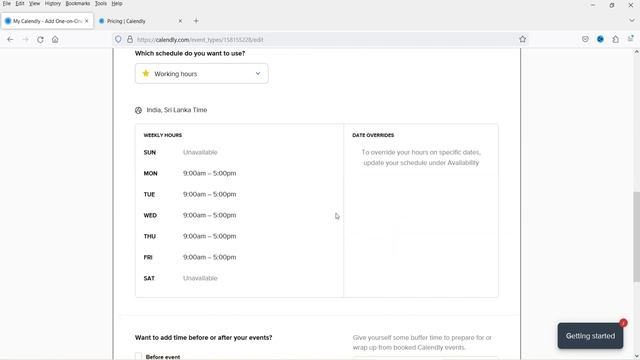Select the My Calendly Add One-on-One tab
The image size is (640, 360).
pyautogui.click(x=47, y=21)
